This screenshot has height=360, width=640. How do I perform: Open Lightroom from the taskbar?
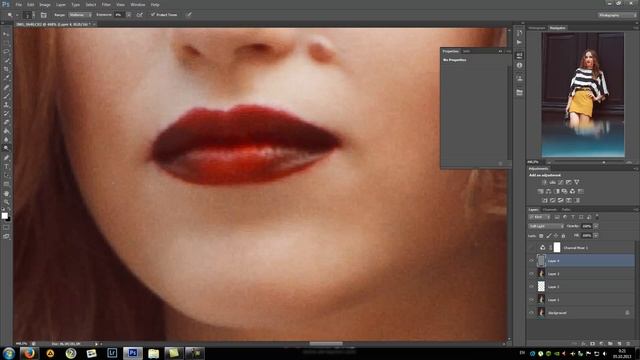tap(112, 353)
